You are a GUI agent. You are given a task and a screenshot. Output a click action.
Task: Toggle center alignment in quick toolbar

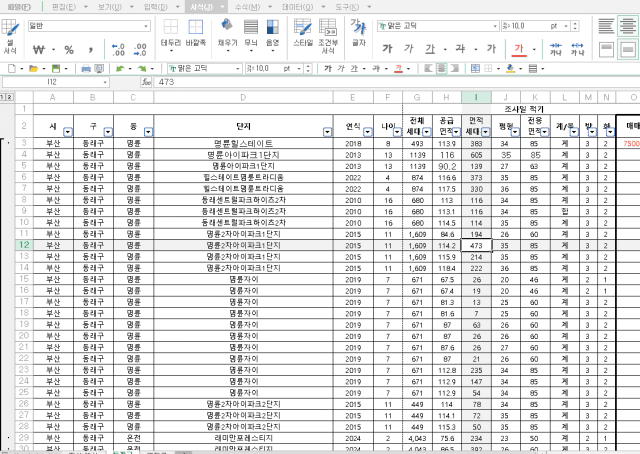(441, 69)
